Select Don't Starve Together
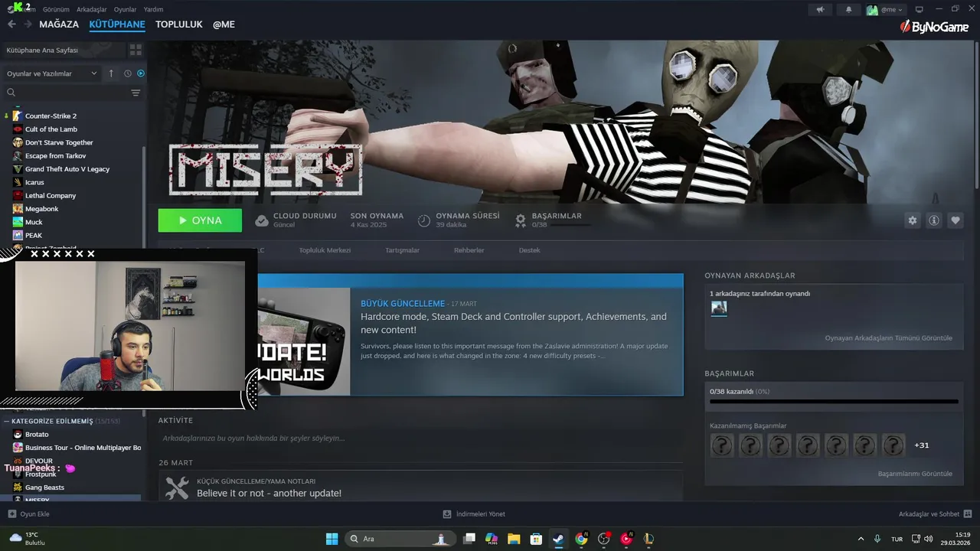The width and height of the screenshot is (980, 551). click(x=59, y=142)
